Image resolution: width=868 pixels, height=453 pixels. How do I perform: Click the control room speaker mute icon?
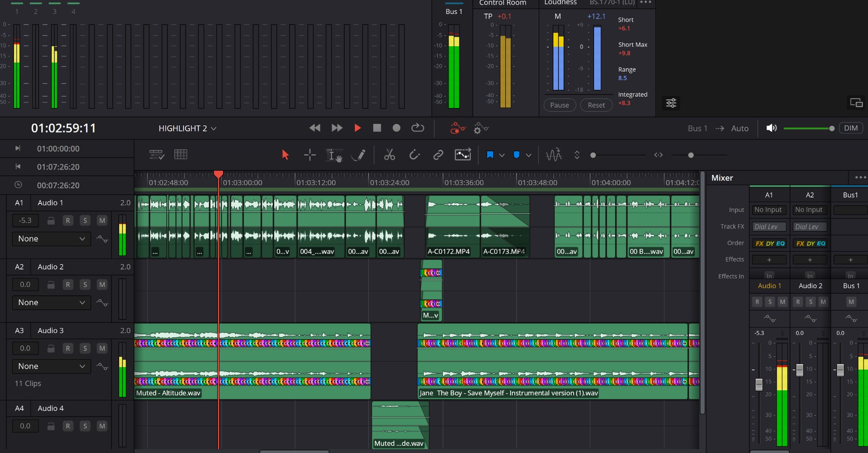(x=772, y=128)
